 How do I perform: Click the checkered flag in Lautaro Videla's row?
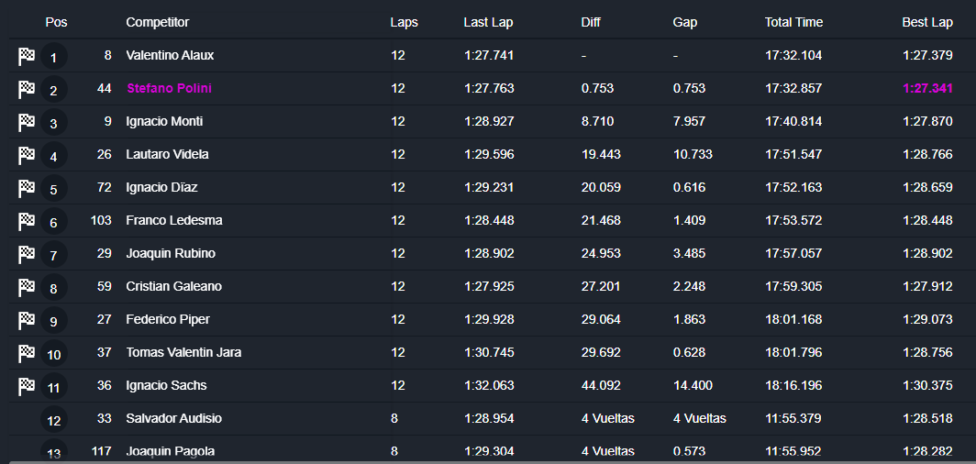tap(26, 156)
